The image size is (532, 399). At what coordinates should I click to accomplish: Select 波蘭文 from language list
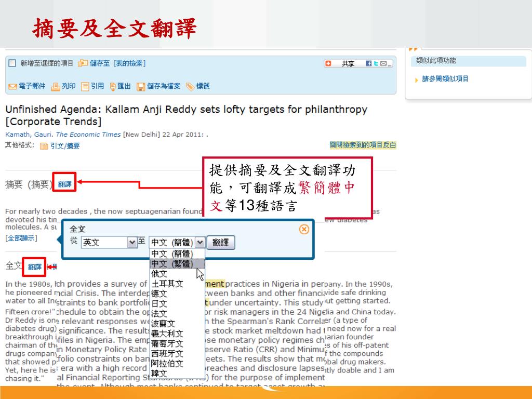pyautogui.click(x=177, y=324)
